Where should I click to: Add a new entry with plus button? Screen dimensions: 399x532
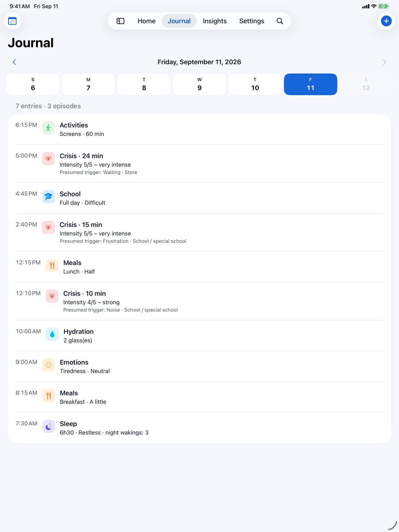[386, 21]
